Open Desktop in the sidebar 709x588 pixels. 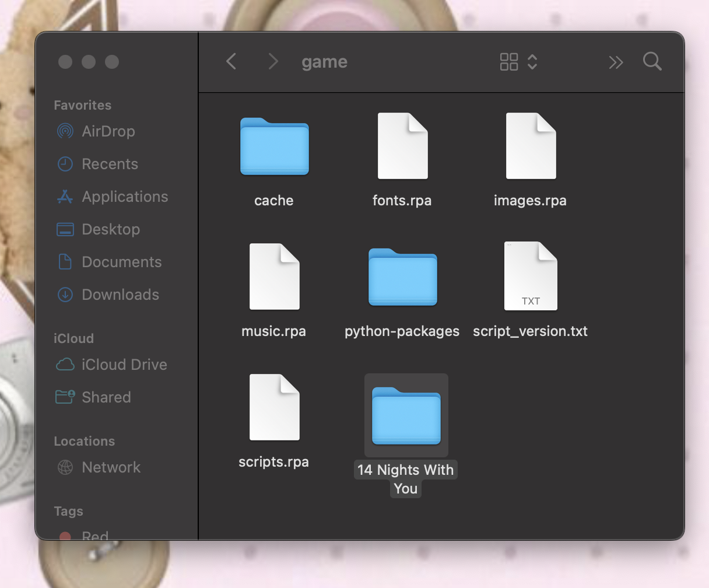(x=98, y=229)
